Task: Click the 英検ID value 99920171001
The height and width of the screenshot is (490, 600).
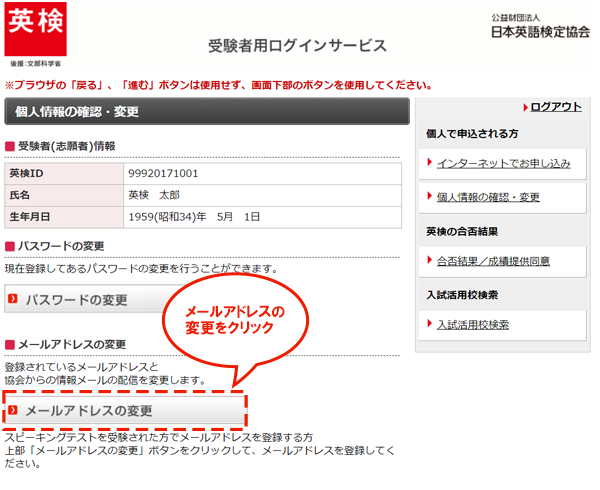Action: [164, 174]
